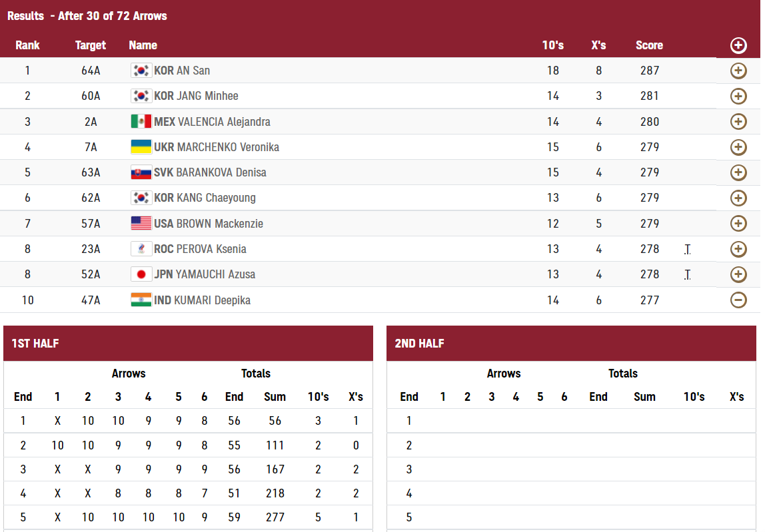Expand SVK BARANKOVA Denisa row plus icon

738,172
